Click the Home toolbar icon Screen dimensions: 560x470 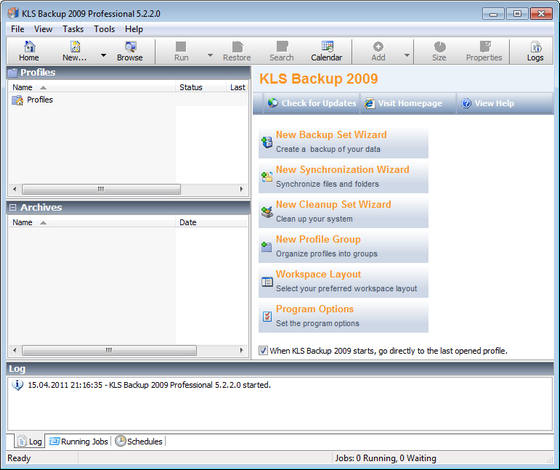click(29, 51)
